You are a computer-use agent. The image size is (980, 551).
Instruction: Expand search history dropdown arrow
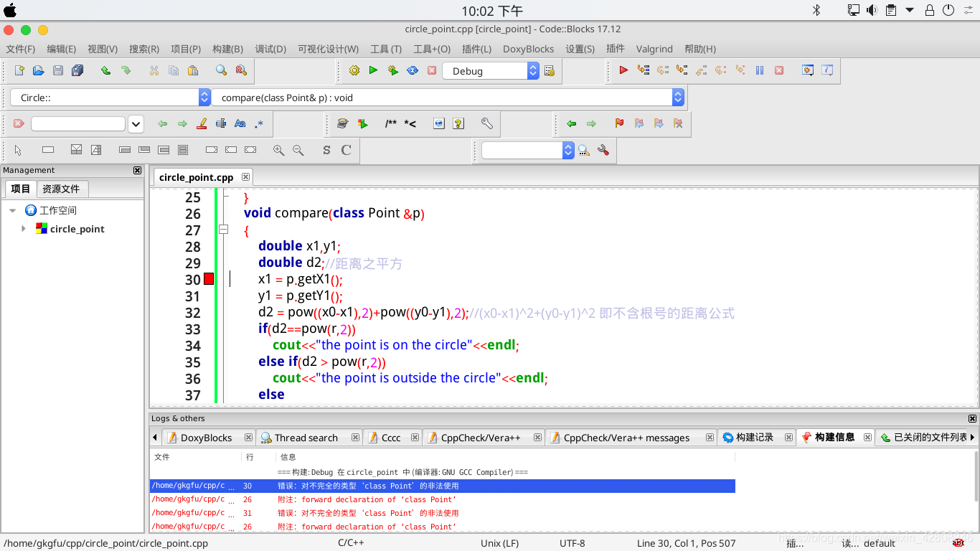tap(136, 123)
